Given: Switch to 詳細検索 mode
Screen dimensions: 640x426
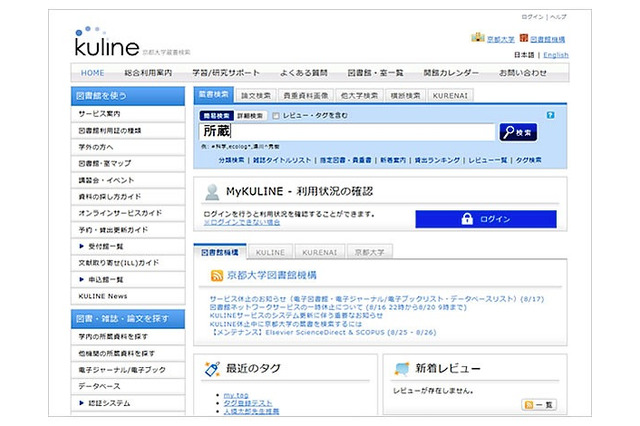Looking at the screenshot, I should [250, 116].
